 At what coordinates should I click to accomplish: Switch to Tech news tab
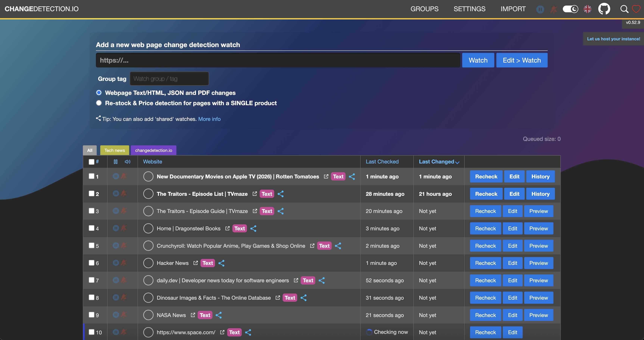coord(114,150)
